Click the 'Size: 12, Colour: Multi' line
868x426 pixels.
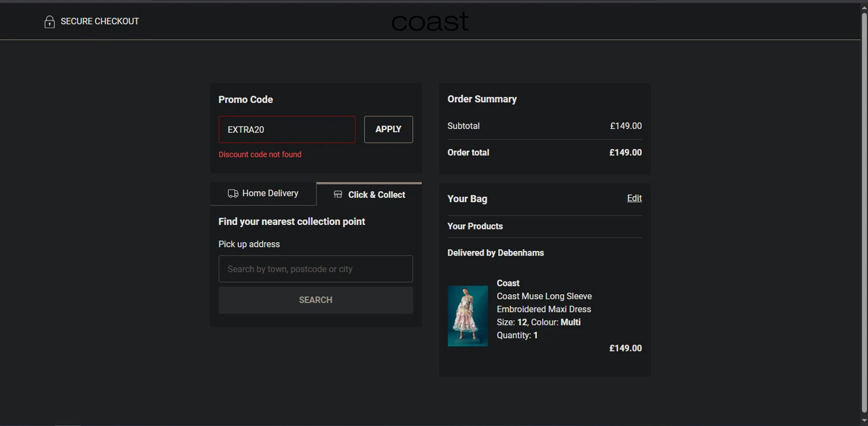[x=539, y=322]
